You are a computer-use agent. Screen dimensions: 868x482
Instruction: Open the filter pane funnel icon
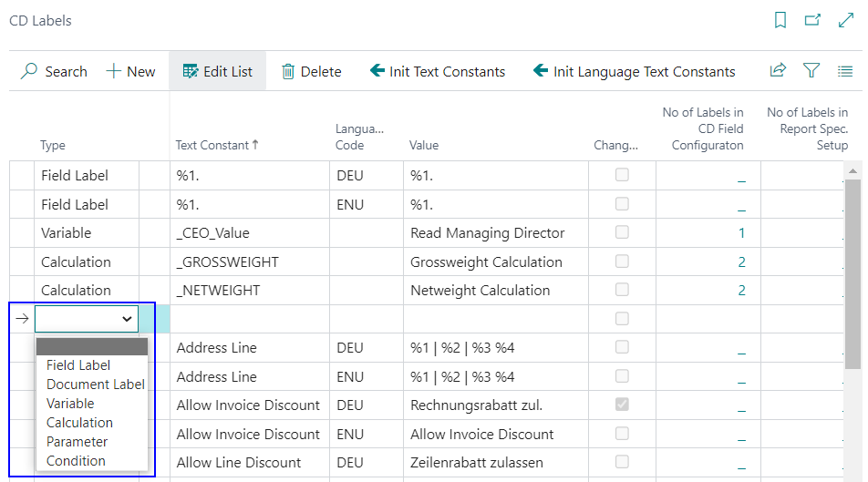pos(811,70)
